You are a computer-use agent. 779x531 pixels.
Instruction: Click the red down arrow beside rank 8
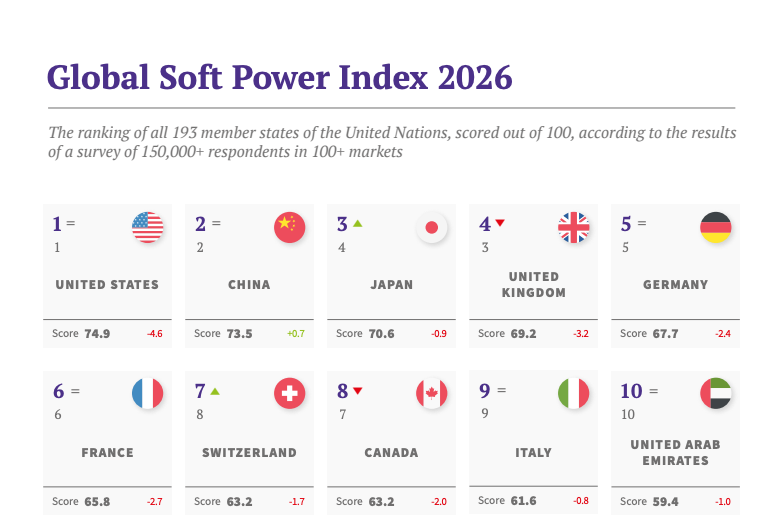coord(358,391)
